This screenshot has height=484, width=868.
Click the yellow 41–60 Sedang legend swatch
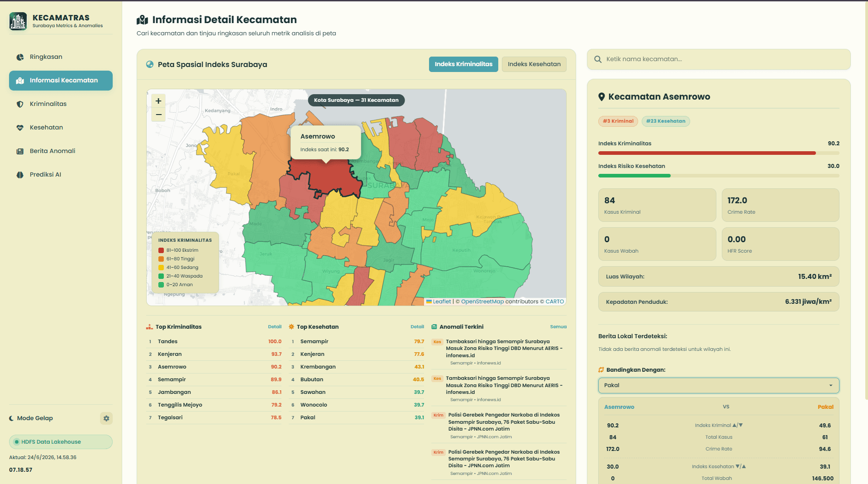(x=161, y=268)
